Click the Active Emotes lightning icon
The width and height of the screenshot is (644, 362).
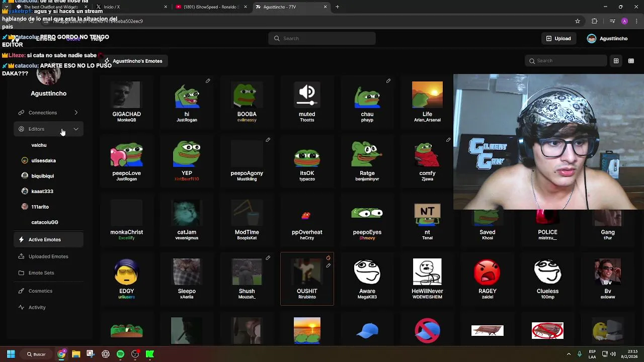coord(21,240)
